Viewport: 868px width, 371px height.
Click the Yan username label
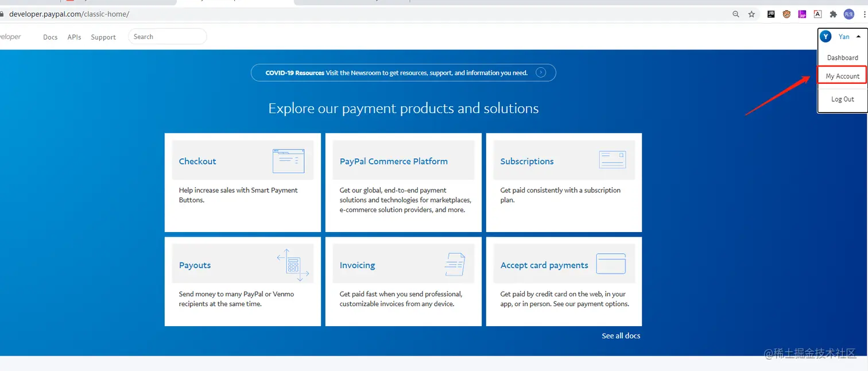point(843,37)
